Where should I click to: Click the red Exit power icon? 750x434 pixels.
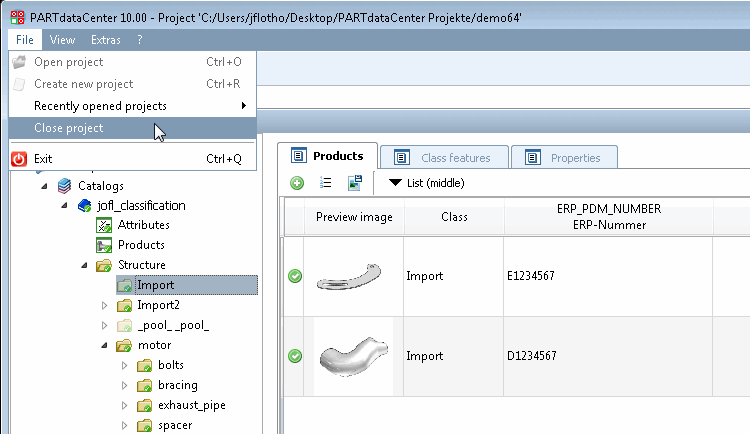(x=19, y=159)
